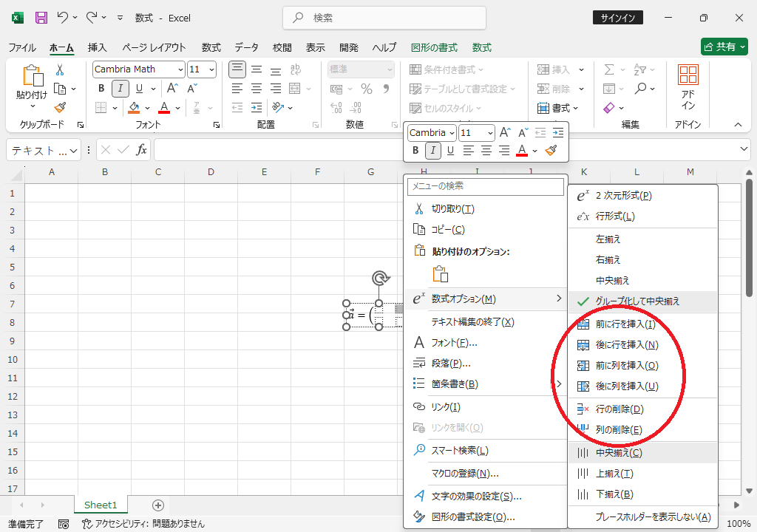Toggle Bold in the mini toolbar
The image size is (757, 532).
coord(415,151)
